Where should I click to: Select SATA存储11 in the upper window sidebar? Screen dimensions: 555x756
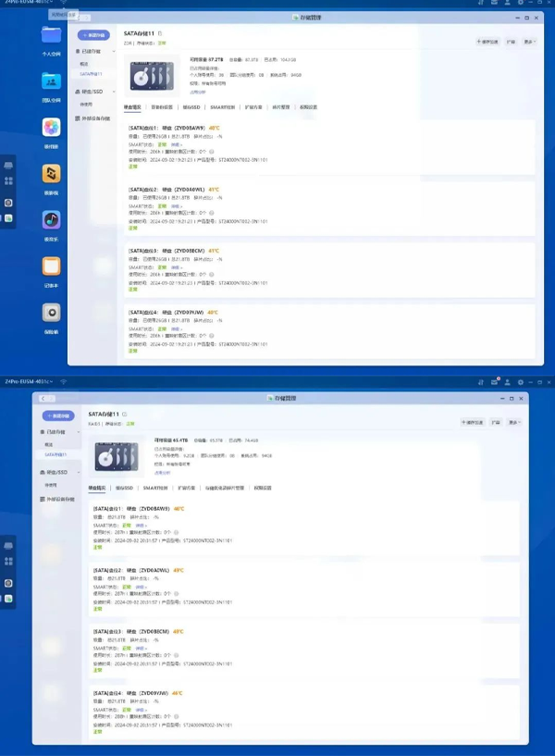[x=91, y=74]
